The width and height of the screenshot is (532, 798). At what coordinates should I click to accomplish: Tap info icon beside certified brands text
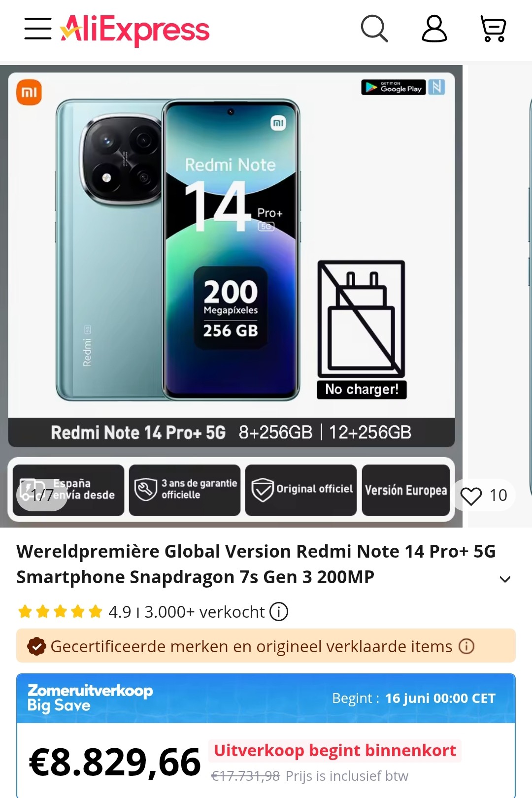(466, 646)
